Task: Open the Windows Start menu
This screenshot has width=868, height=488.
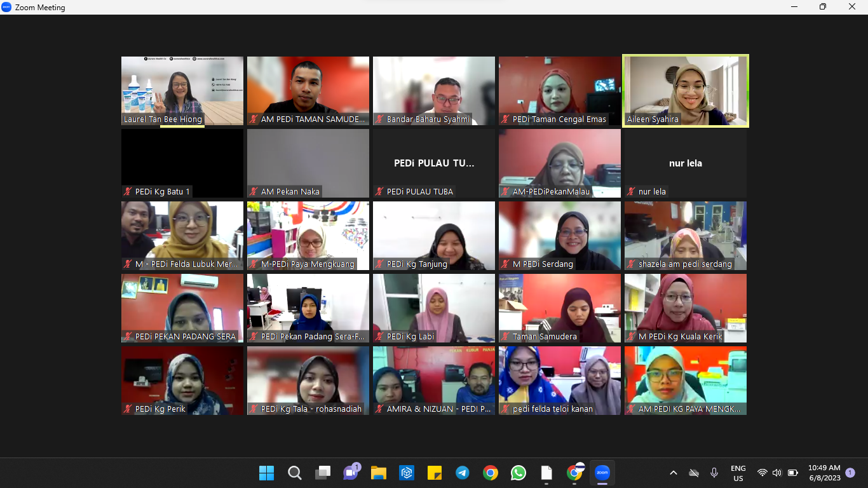Action: point(267,473)
